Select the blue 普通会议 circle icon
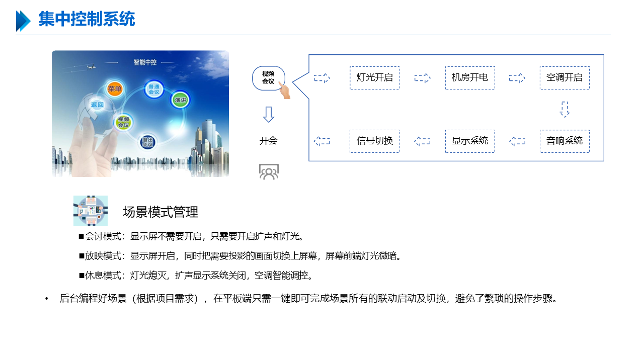Viewport: 644px width, 362px height. point(154,90)
